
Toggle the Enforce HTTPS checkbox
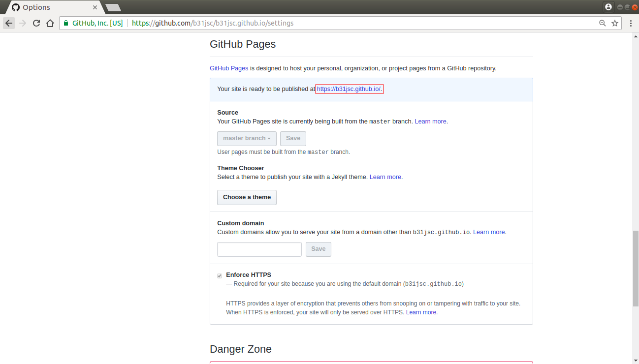pos(220,275)
